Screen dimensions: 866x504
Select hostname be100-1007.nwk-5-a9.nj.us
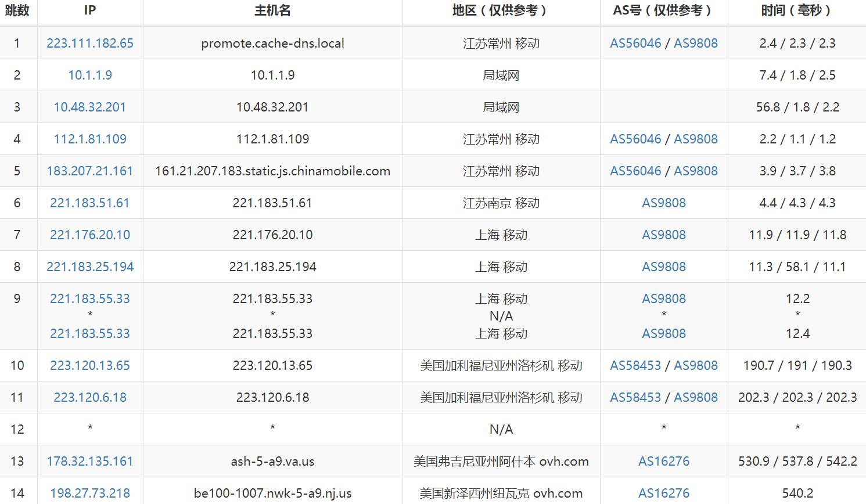coord(272,493)
